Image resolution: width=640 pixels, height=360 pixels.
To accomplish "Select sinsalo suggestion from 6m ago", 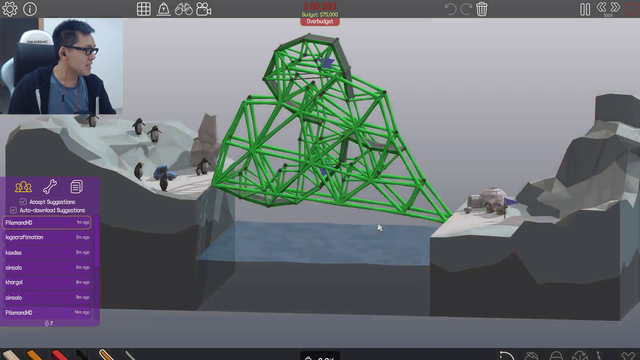I will 47,267.
